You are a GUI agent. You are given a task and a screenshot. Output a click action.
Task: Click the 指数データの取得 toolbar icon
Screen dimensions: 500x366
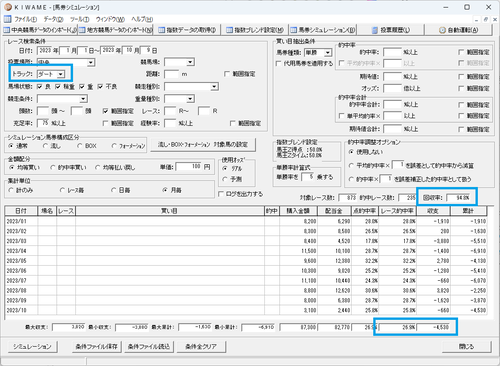pyautogui.click(x=161, y=30)
